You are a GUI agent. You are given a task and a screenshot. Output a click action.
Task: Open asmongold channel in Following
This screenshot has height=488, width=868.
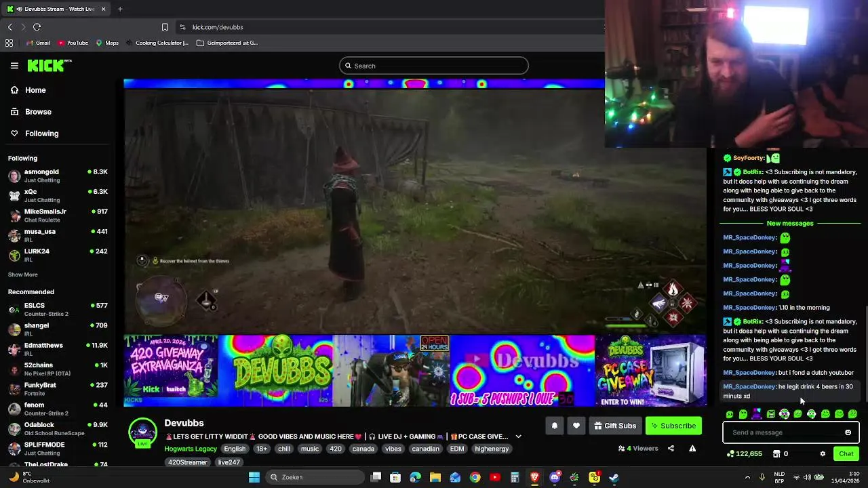click(x=58, y=176)
